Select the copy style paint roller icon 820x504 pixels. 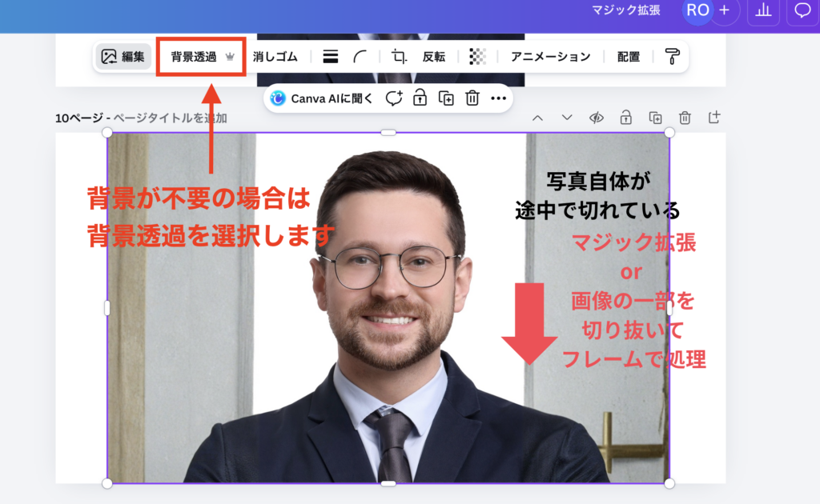pyautogui.click(x=672, y=57)
